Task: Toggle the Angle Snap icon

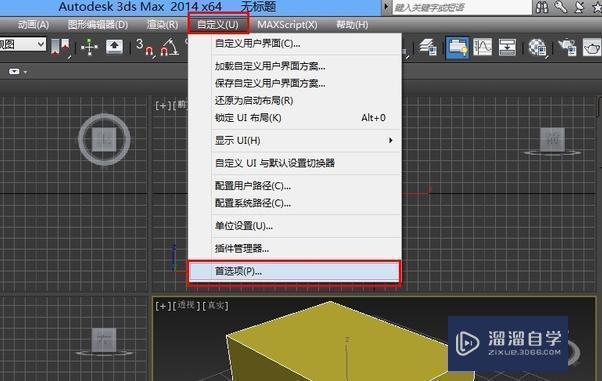Action: click(170, 48)
